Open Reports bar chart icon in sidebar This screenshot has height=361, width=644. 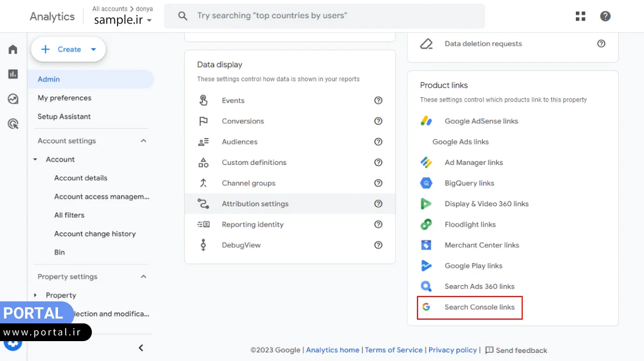[x=13, y=74]
